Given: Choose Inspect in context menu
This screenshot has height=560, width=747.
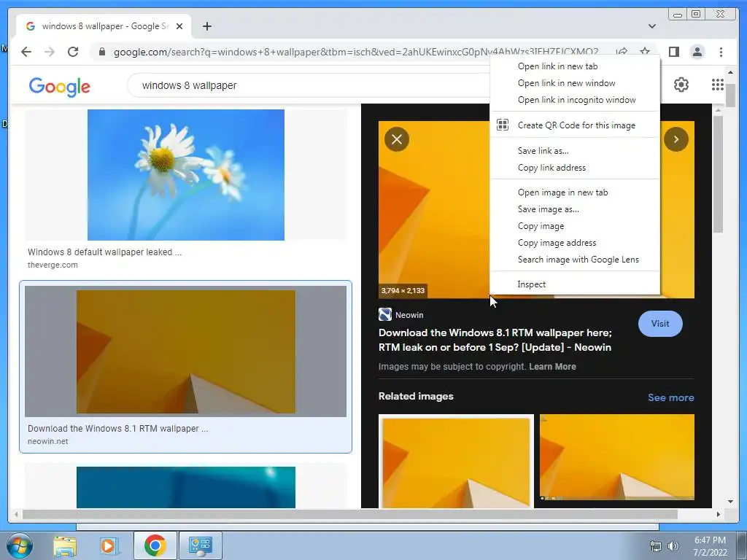Looking at the screenshot, I should [x=575, y=284].
